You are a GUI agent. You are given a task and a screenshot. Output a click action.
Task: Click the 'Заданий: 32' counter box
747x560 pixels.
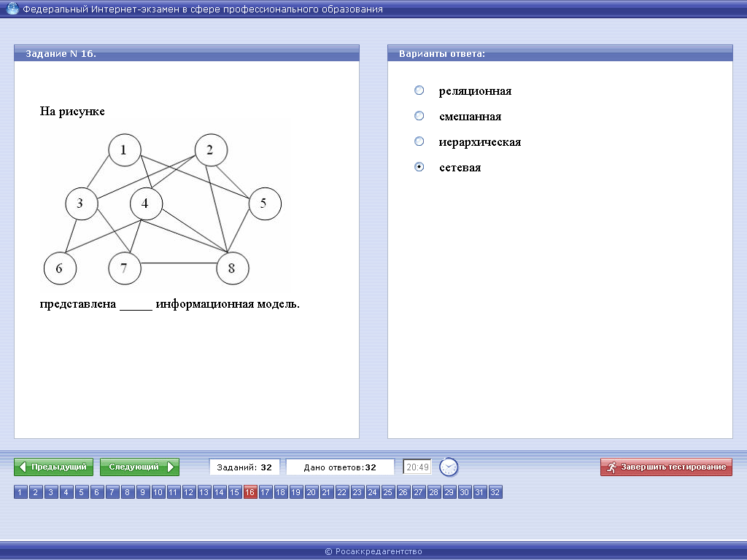[244, 467]
